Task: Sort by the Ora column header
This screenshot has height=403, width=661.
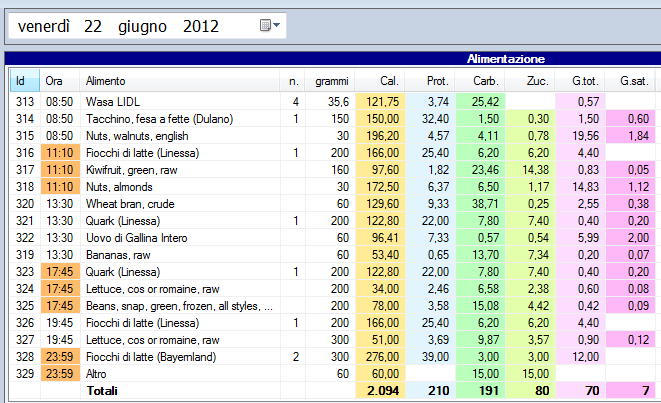Action: pos(60,81)
